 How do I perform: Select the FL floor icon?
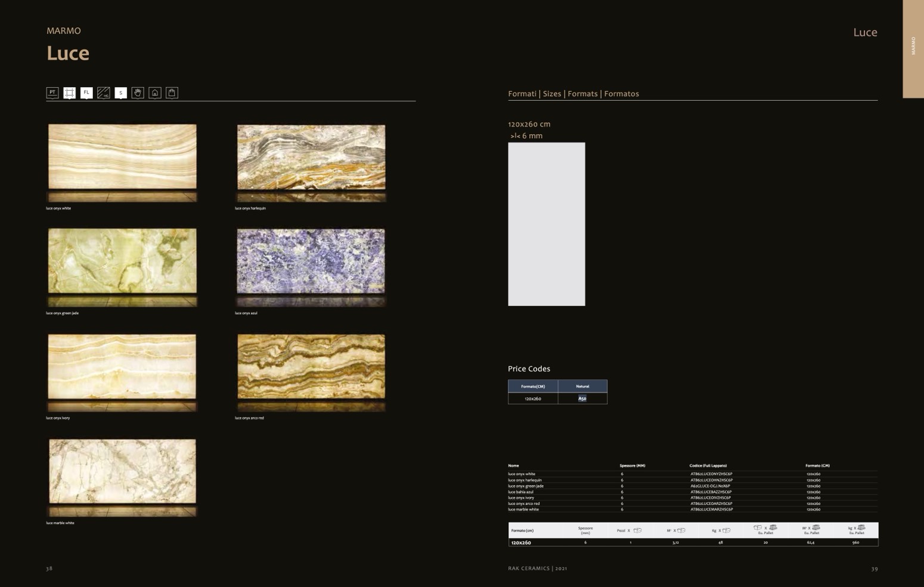point(86,92)
